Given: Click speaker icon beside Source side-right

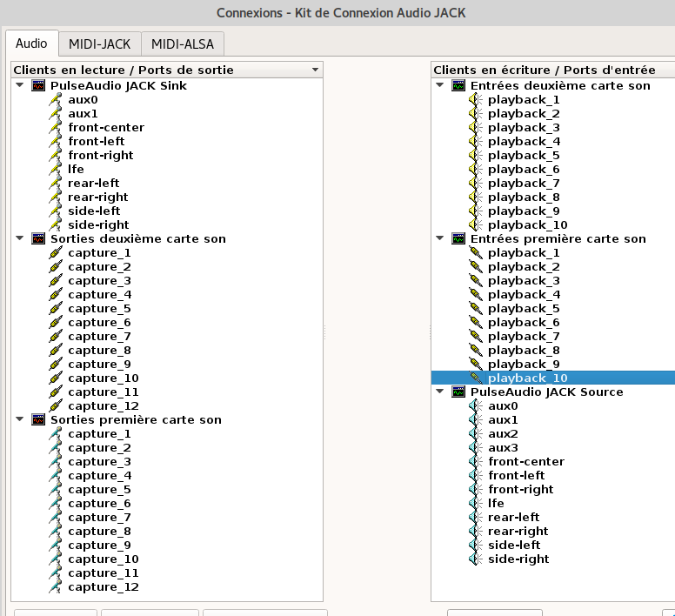Looking at the screenshot, I should [x=476, y=559].
